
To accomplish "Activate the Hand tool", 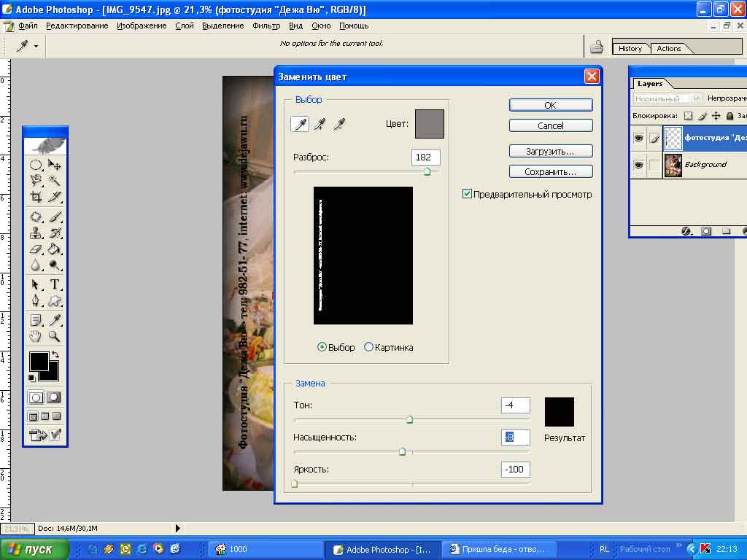I will [x=36, y=337].
